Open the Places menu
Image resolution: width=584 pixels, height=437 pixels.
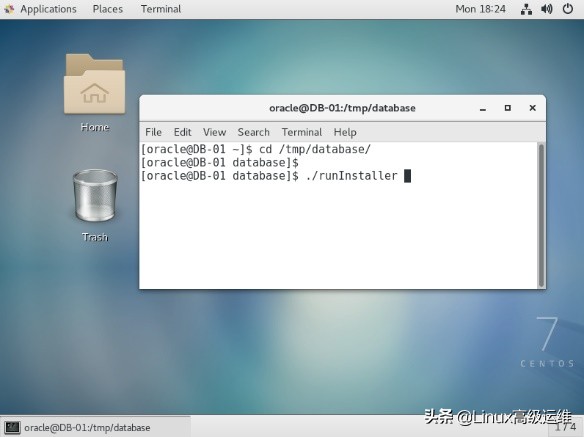pos(108,9)
